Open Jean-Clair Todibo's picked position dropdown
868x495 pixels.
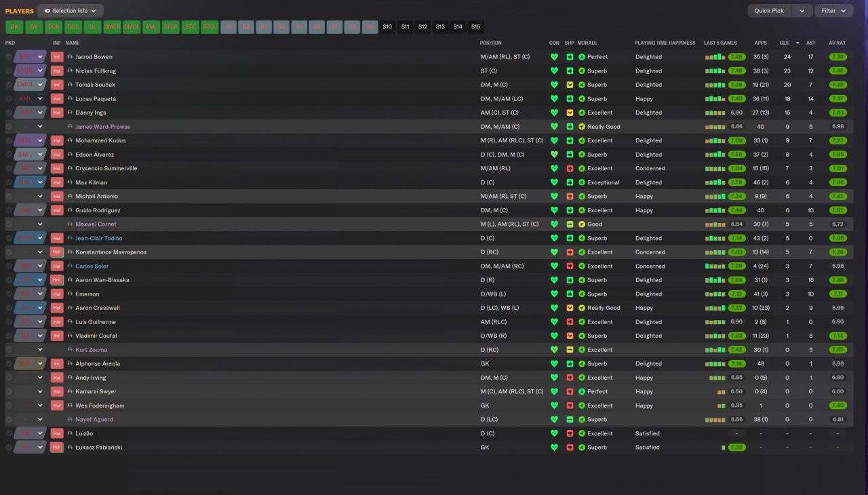pos(40,238)
